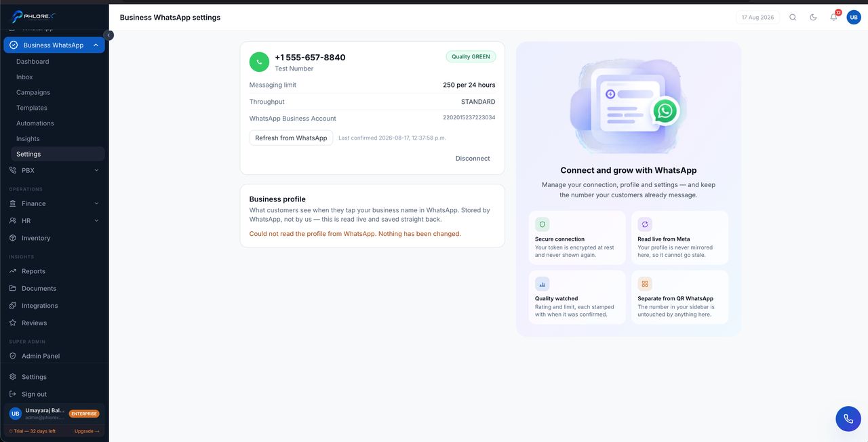868x442 pixels.
Task: Click the HR people icon
Action: point(13,221)
